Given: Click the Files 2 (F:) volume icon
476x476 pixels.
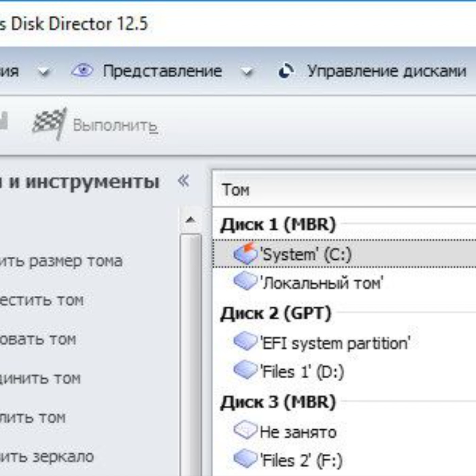Looking at the screenshot, I should pyautogui.click(x=245, y=458).
